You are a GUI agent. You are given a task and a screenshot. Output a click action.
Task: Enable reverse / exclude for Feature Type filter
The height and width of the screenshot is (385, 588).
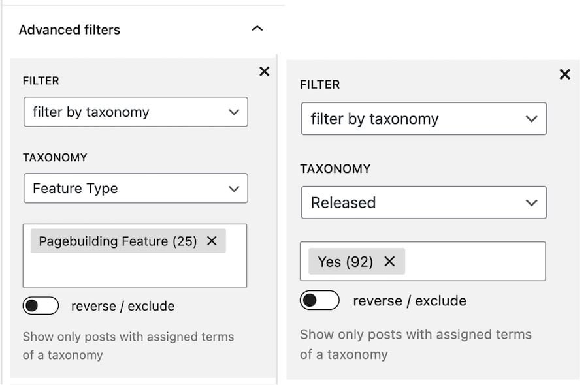point(41,305)
